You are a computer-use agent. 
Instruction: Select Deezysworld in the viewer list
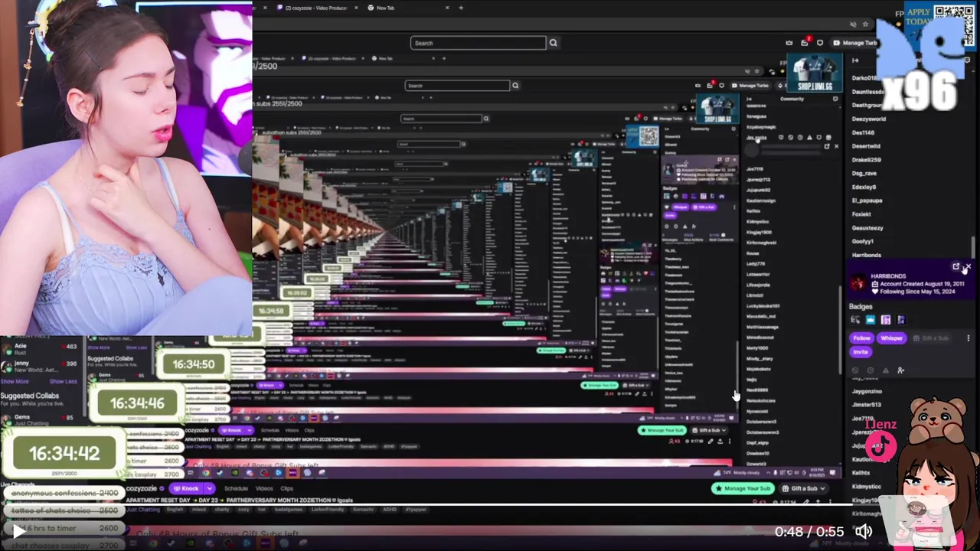(x=869, y=119)
